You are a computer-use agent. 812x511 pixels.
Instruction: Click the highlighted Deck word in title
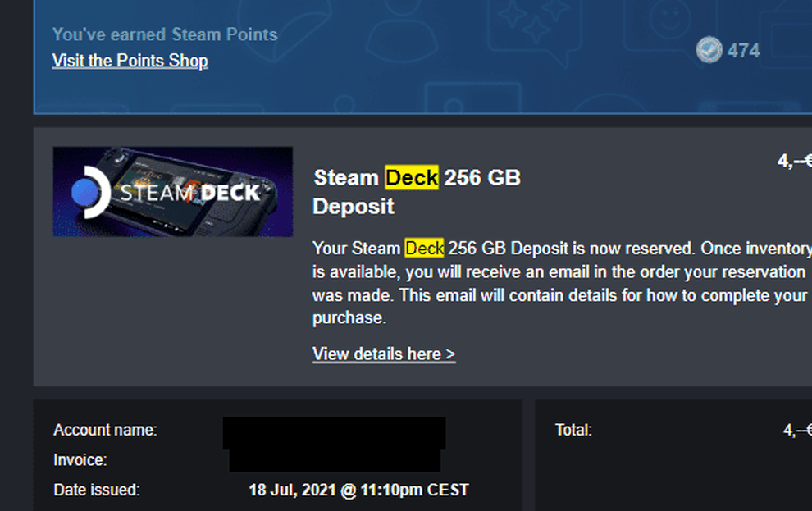[412, 178]
